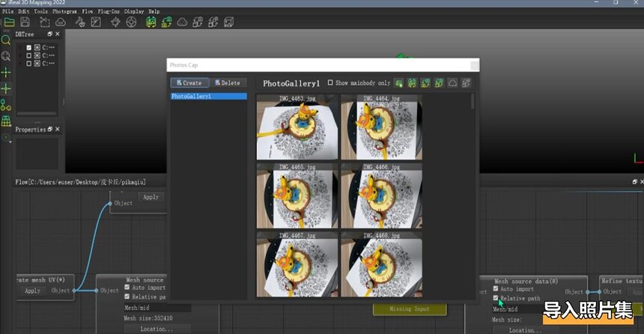The height and width of the screenshot is (334, 644).
Task: Click Location... in Mesh source data node
Action: coord(525,330)
